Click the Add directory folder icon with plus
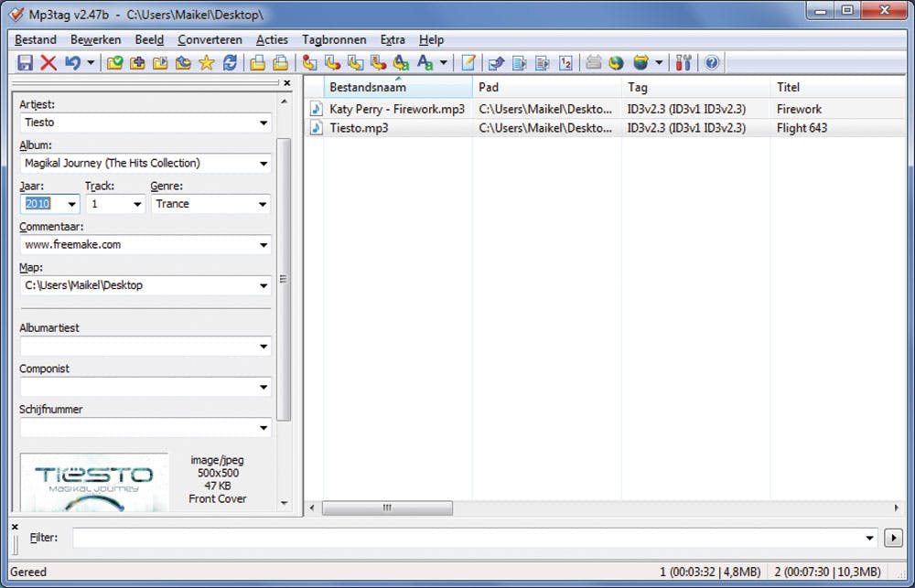The image size is (915, 588). tap(137, 62)
